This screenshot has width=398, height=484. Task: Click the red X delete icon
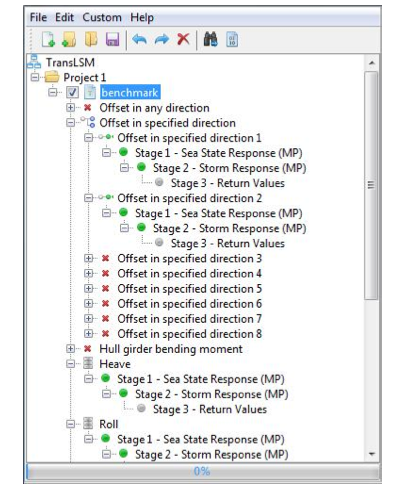click(183, 39)
